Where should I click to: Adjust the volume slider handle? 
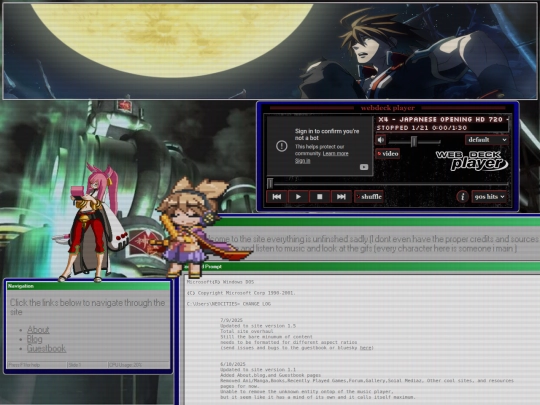(x=414, y=141)
